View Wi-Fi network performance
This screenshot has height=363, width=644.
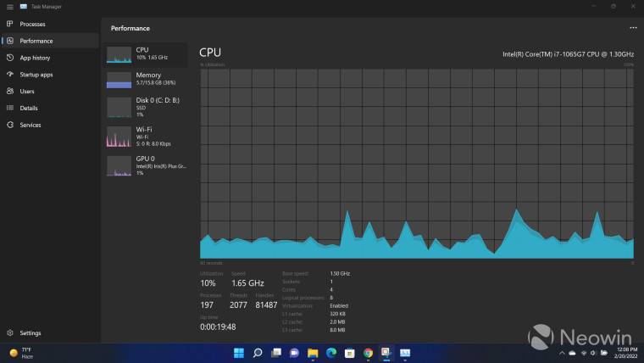coord(146,136)
